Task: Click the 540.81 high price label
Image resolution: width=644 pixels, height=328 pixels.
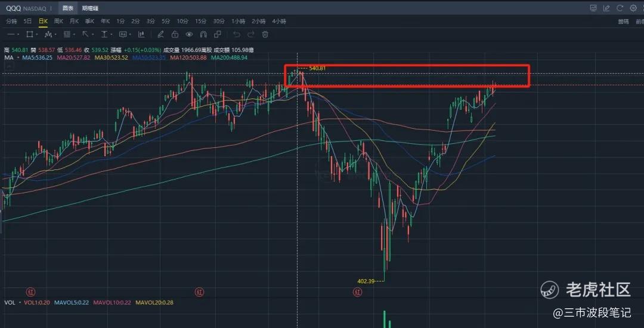Action: pyautogui.click(x=317, y=68)
